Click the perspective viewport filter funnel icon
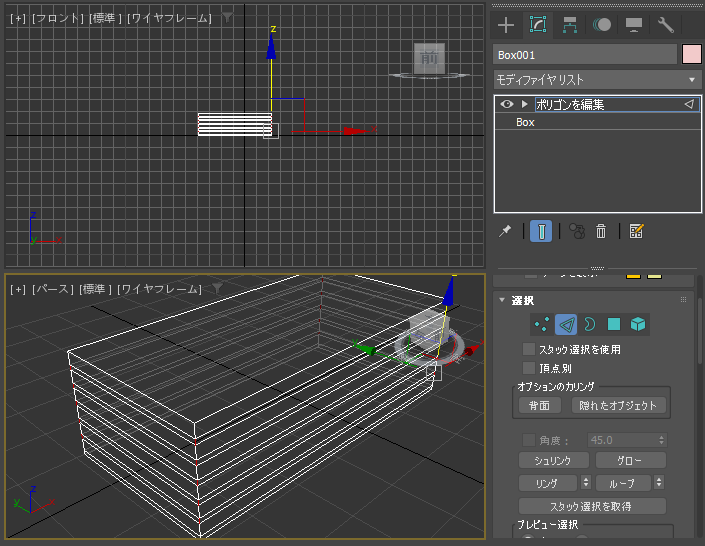705x546 pixels. 217,288
